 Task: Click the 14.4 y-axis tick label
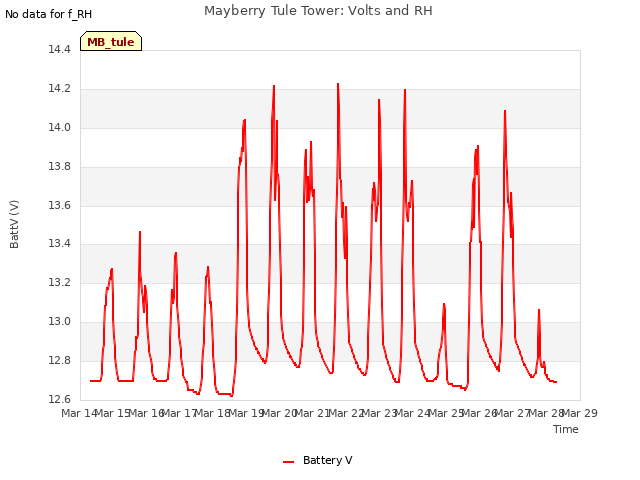click(x=59, y=50)
